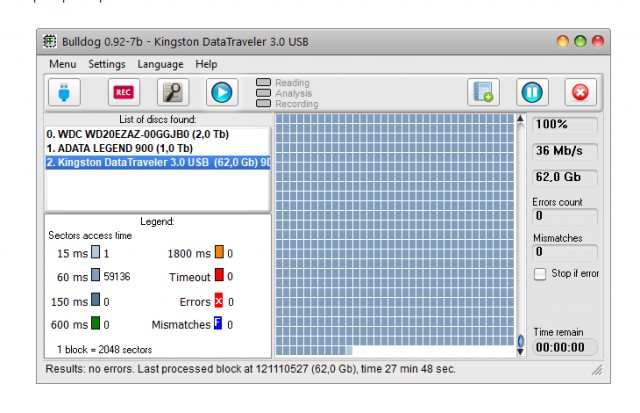The height and width of the screenshot is (413, 640).
Task: Enable the Stop if error checkbox
Action: (540, 274)
